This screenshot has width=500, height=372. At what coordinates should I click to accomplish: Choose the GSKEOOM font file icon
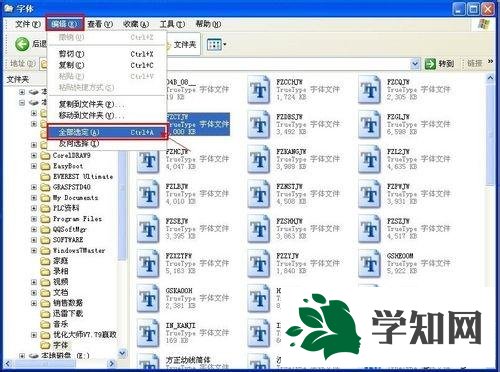coord(369,264)
